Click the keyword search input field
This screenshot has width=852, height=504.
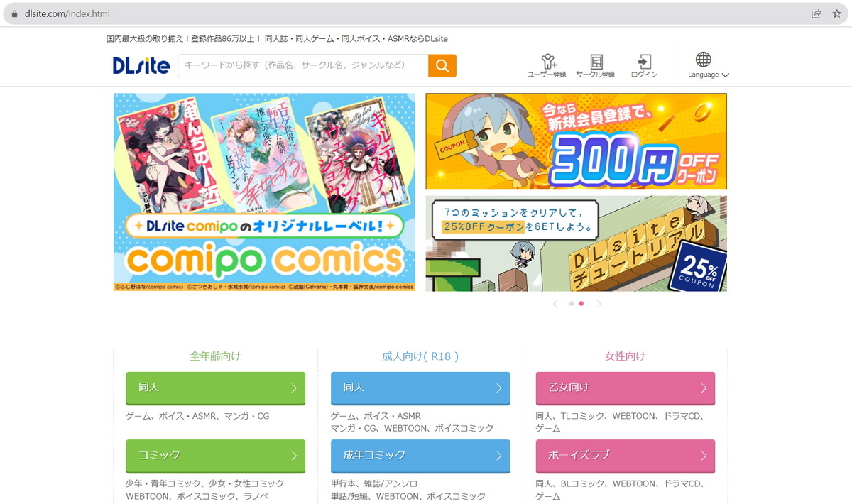[303, 65]
